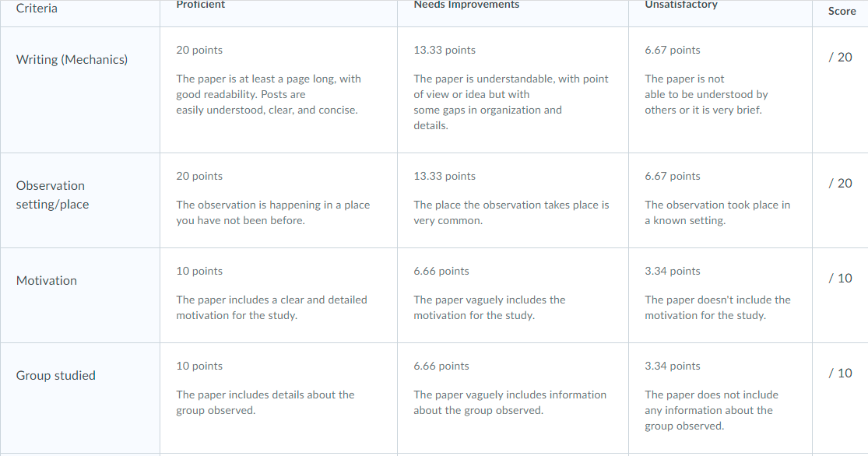Choose 'very common' place cell for Observation setting

(512, 200)
